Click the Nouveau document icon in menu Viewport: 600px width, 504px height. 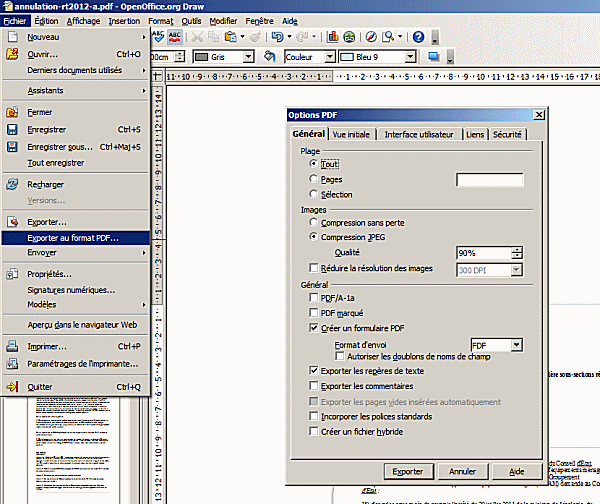click(13, 37)
